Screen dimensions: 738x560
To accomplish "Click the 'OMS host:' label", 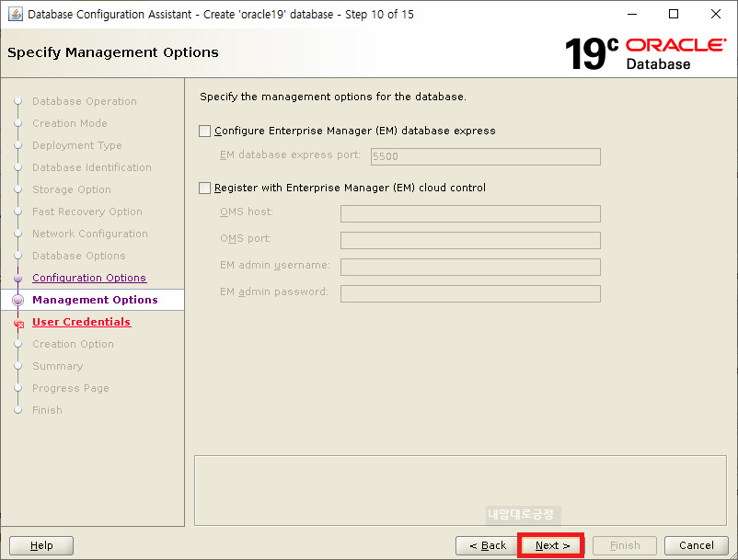I will tap(247, 212).
